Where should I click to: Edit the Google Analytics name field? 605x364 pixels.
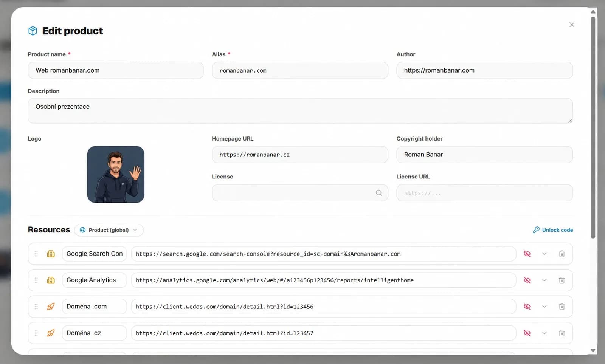coord(94,280)
